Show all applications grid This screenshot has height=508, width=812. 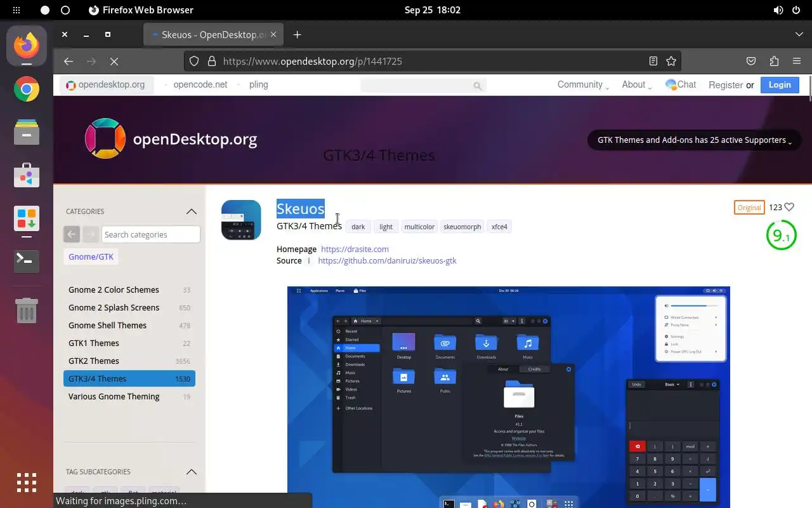pos(27,483)
